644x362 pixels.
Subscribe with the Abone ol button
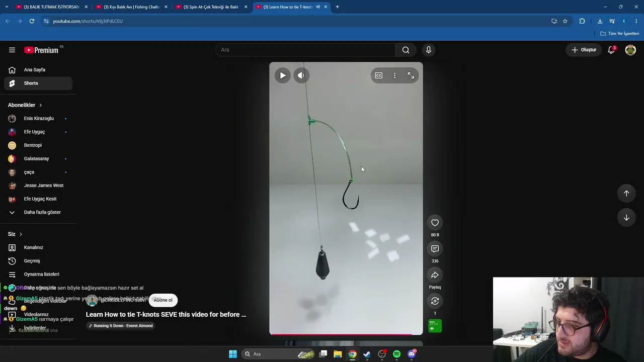pos(163,300)
